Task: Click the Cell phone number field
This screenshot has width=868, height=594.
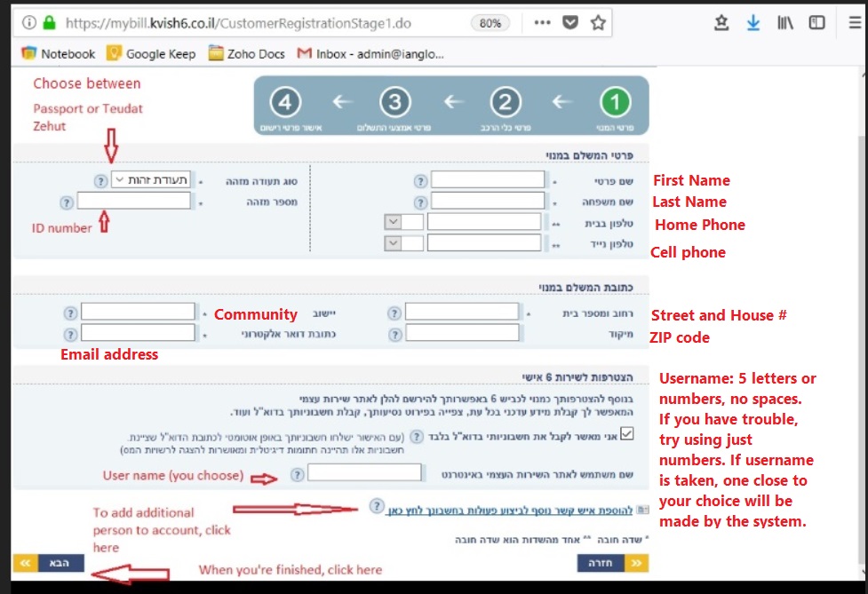Action: pyautogui.click(x=484, y=242)
